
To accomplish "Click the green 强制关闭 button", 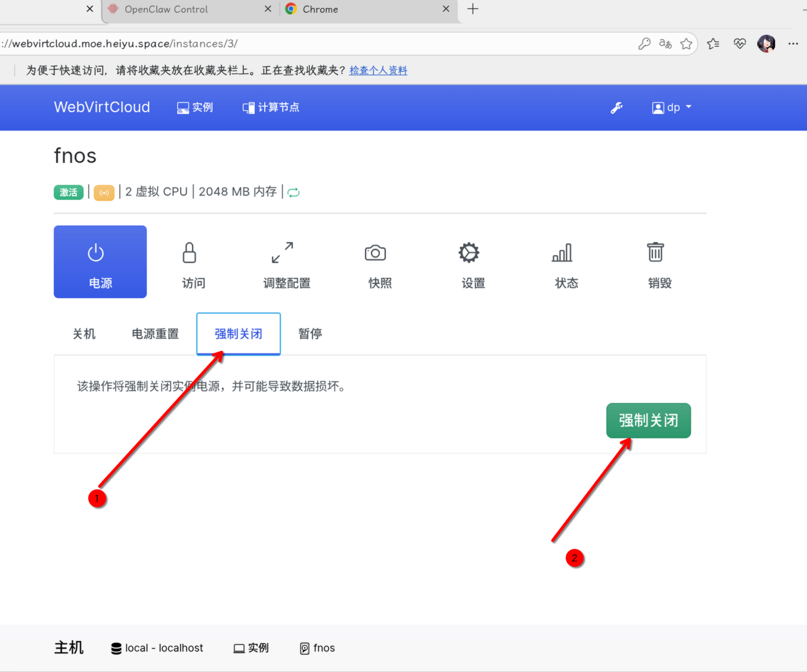I will tap(648, 421).
